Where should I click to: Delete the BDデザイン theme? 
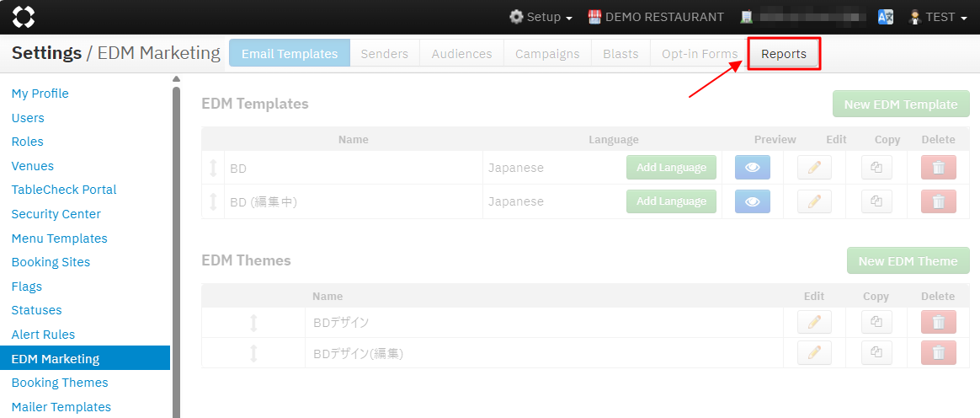[x=938, y=322]
